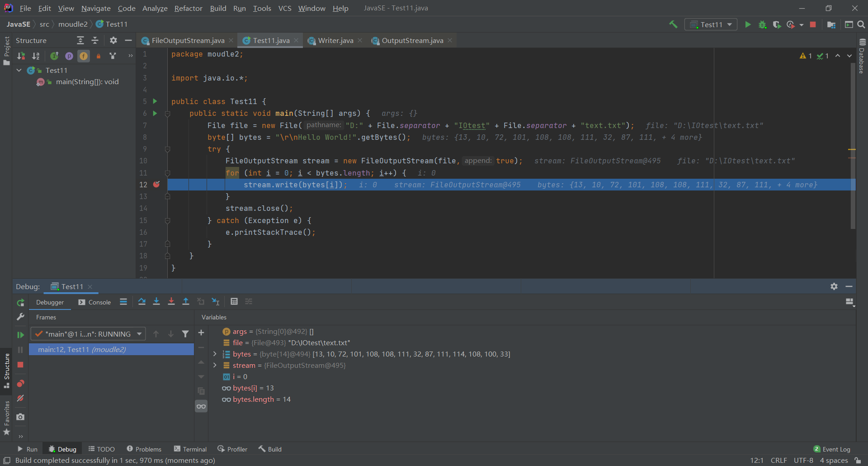Click Force Step Into red arrow

(x=171, y=302)
